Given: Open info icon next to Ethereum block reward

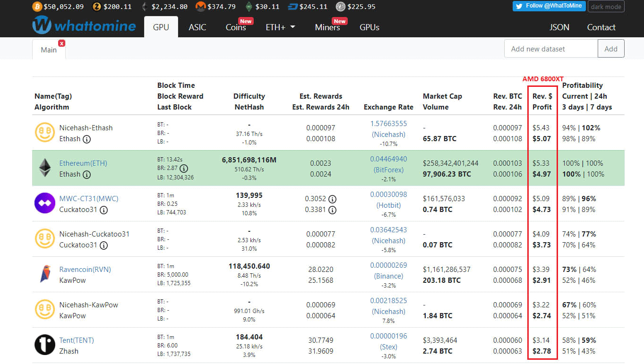Looking at the screenshot, I should pos(184,169).
